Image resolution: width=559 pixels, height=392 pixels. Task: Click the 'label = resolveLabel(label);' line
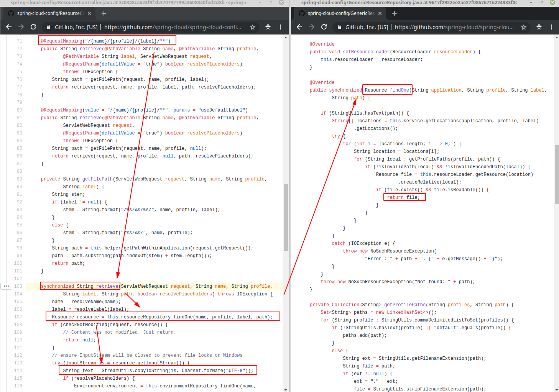pos(90,309)
